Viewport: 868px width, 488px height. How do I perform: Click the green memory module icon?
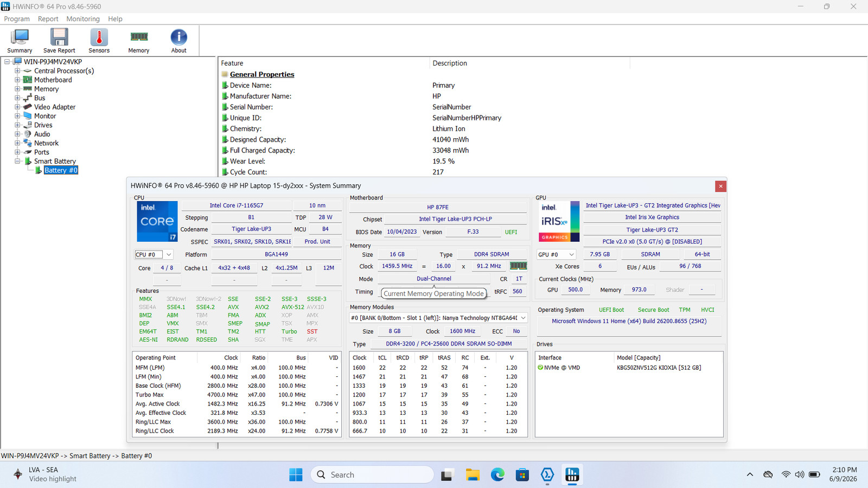tap(518, 266)
